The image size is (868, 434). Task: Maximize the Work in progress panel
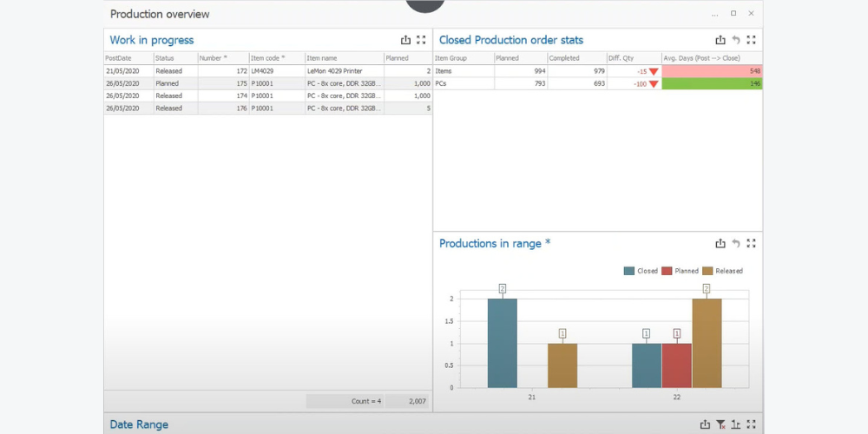tap(421, 40)
